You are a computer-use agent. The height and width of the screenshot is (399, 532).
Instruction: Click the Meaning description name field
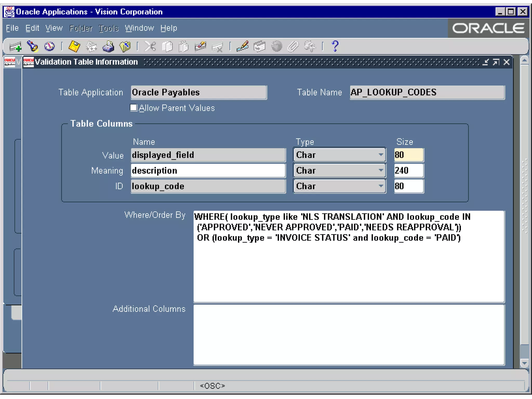point(208,171)
